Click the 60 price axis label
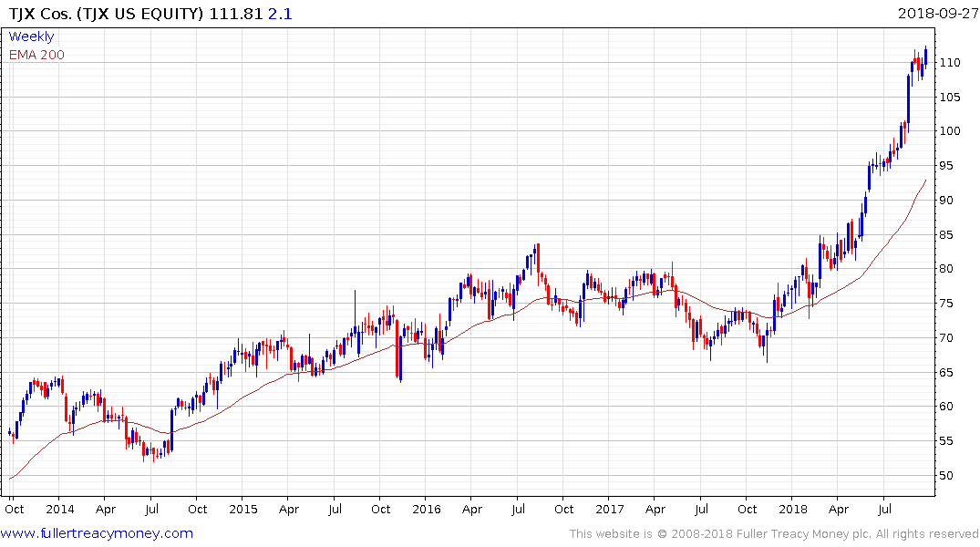 click(x=946, y=407)
